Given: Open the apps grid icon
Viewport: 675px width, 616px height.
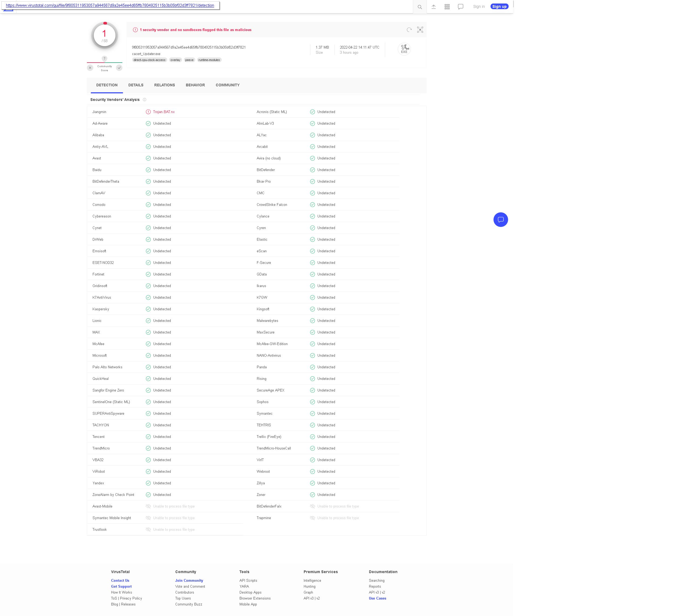Looking at the screenshot, I should pyautogui.click(x=447, y=7).
